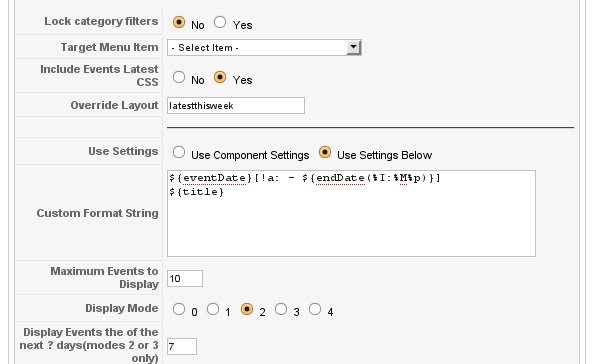Set Display Mode to 2

coord(247,309)
